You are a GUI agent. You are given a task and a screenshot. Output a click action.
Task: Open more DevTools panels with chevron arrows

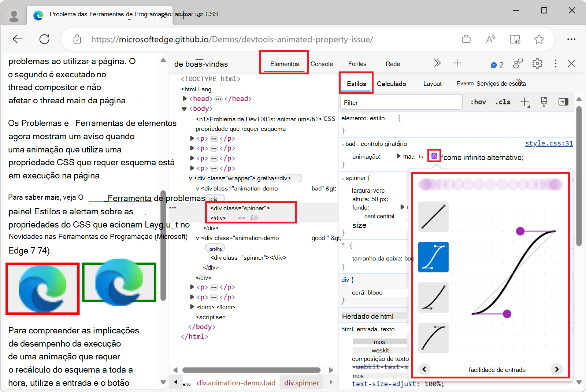(x=437, y=63)
